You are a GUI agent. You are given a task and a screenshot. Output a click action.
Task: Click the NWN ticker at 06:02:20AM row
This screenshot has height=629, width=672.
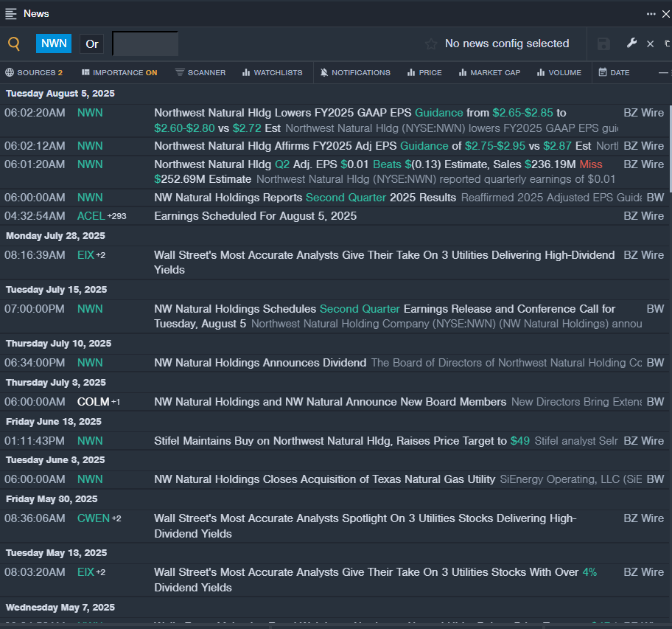[90, 113]
